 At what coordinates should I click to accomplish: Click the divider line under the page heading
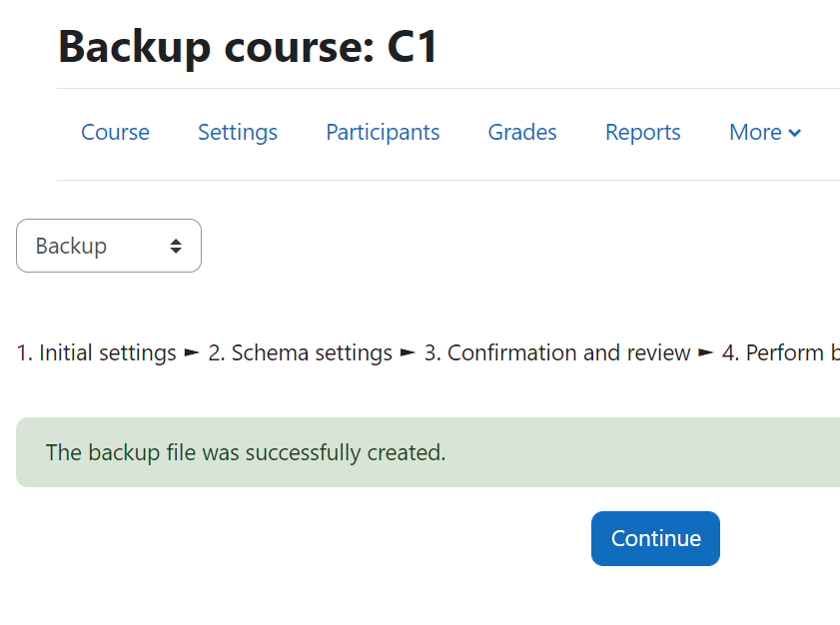pos(448,89)
